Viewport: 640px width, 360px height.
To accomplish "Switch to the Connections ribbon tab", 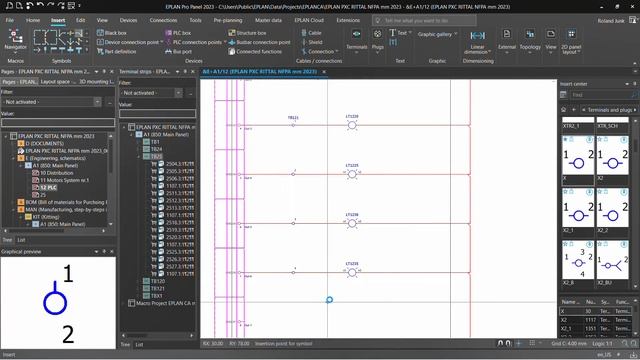I will (163, 20).
